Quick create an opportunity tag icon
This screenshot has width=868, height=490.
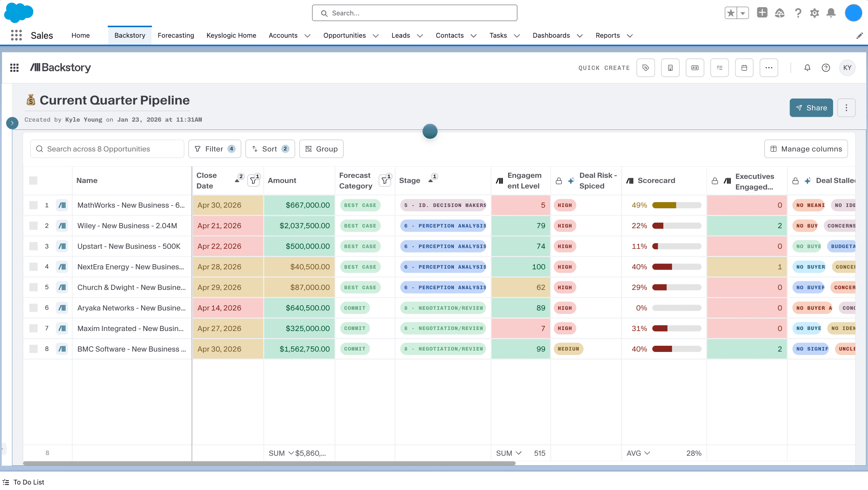(x=646, y=68)
